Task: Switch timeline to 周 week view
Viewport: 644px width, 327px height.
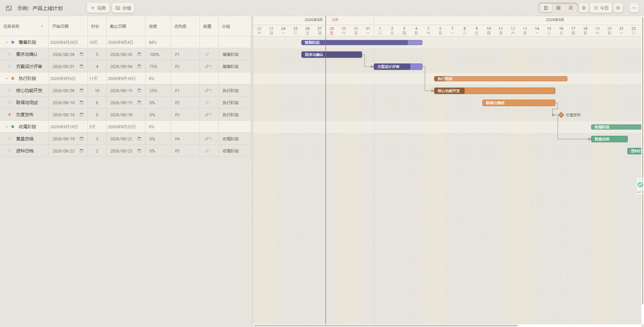Action: pyautogui.click(x=558, y=8)
